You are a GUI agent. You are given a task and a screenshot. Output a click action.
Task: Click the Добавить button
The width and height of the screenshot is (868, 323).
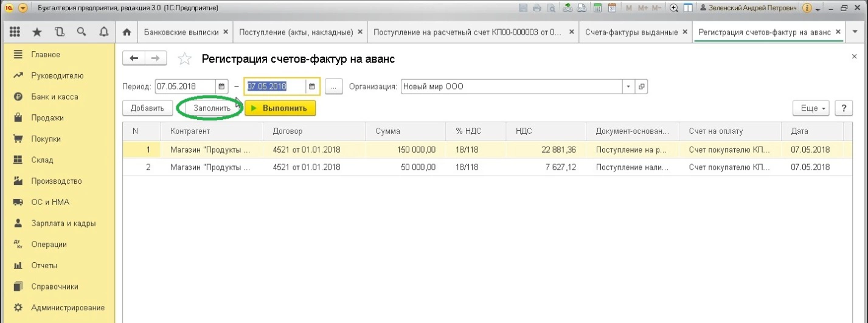(147, 108)
